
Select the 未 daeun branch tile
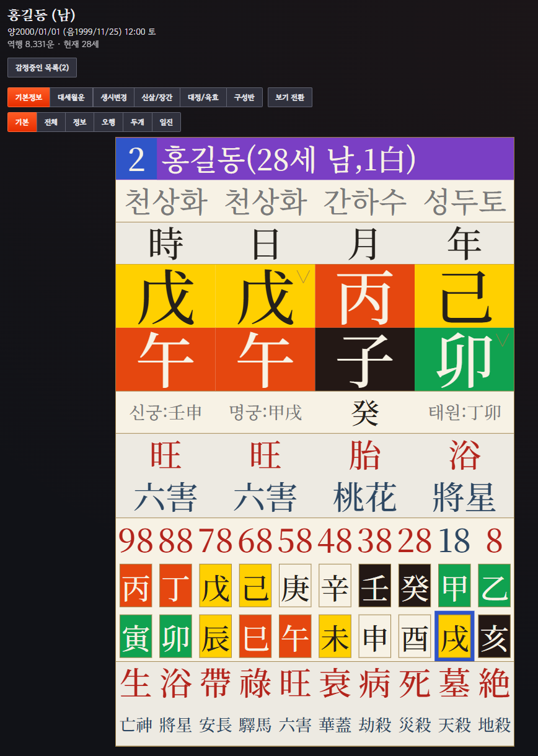335,636
